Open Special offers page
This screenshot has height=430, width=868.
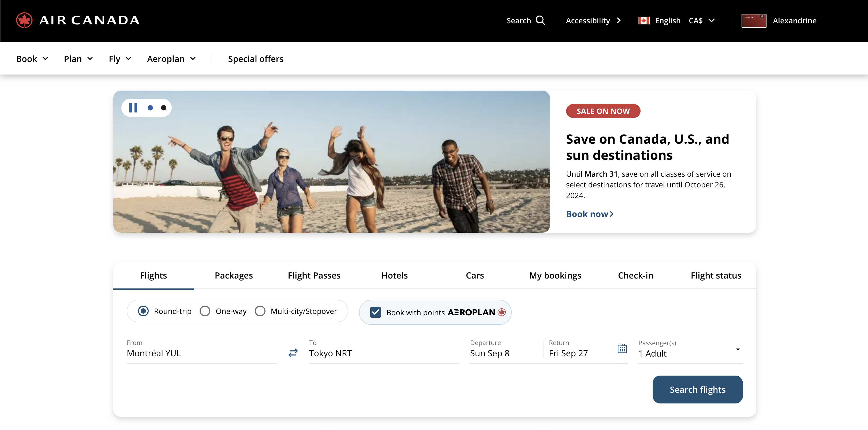click(x=256, y=59)
